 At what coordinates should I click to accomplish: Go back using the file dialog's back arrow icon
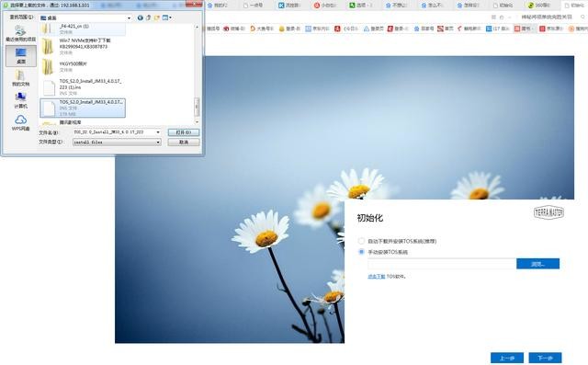[x=141, y=17]
